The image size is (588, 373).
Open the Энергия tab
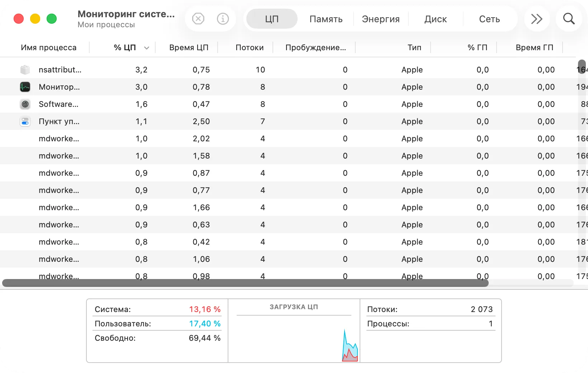tap(381, 19)
